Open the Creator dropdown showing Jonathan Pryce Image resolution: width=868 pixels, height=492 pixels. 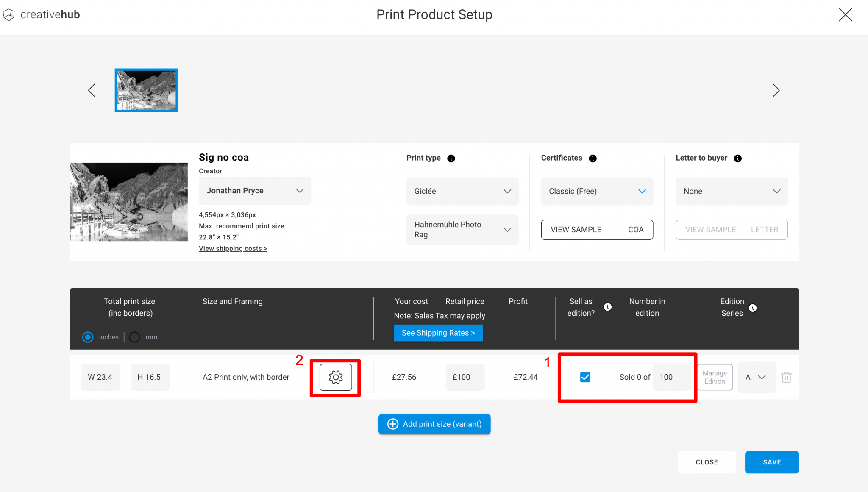point(254,191)
